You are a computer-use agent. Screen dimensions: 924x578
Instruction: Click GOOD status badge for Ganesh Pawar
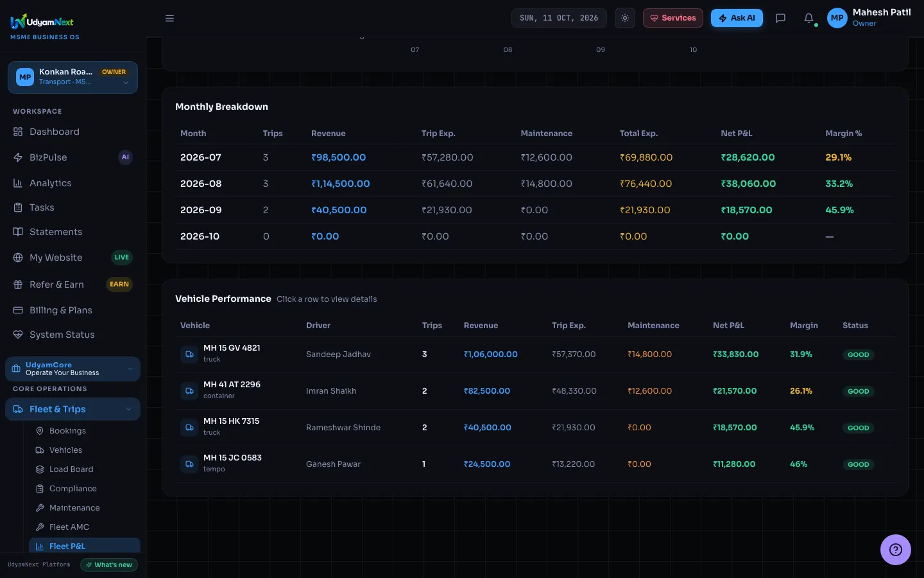click(858, 464)
